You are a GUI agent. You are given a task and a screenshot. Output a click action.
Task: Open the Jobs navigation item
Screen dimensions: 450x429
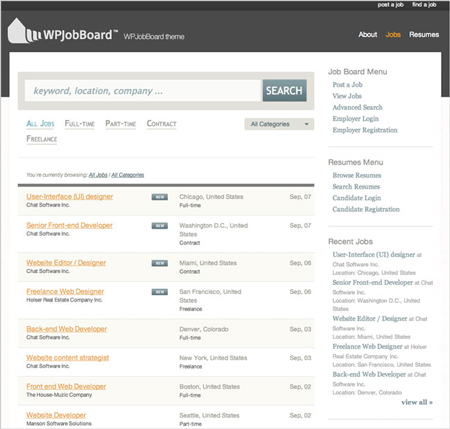tap(393, 34)
